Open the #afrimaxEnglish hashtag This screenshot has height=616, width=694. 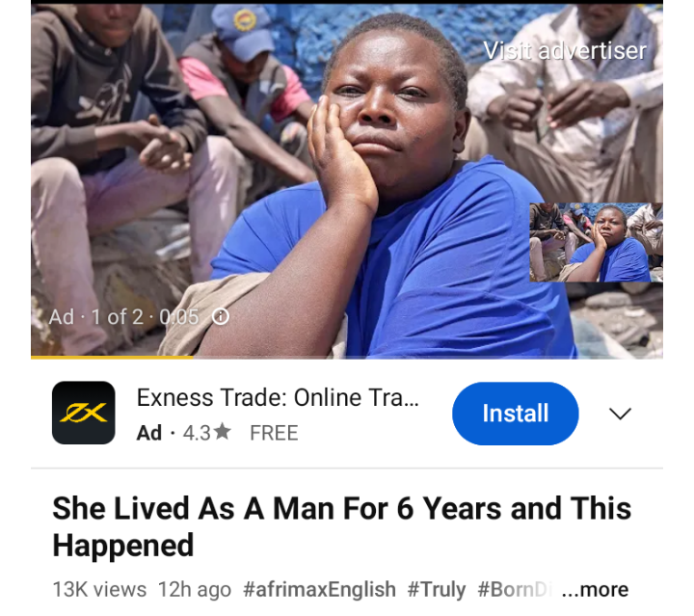pos(319,589)
